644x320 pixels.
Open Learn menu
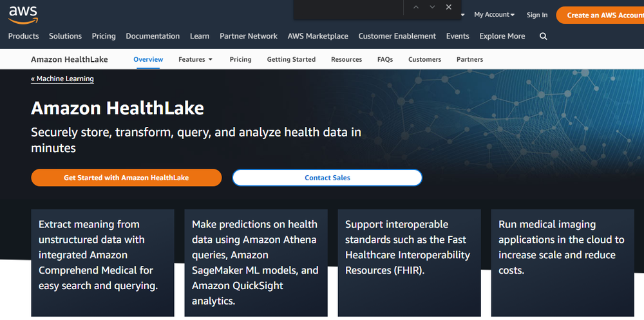(200, 36)
